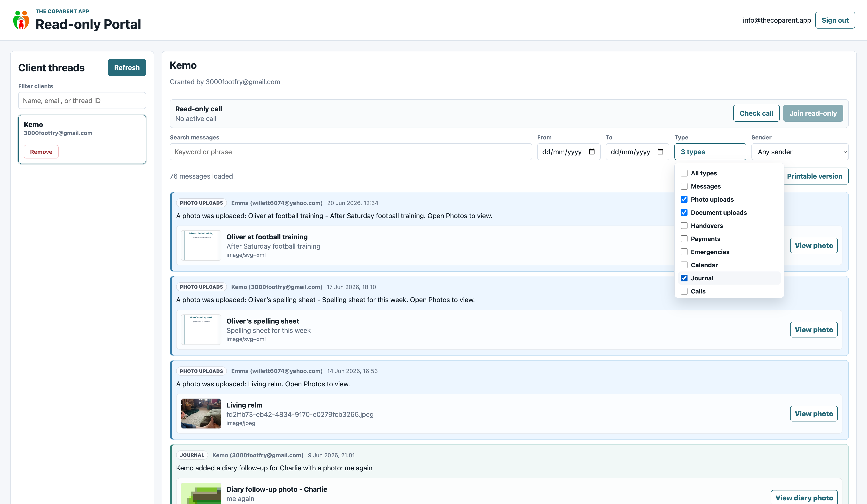Focus the Filter clients input field
This screenshot has height=504, width=867.
coord(82,101)
